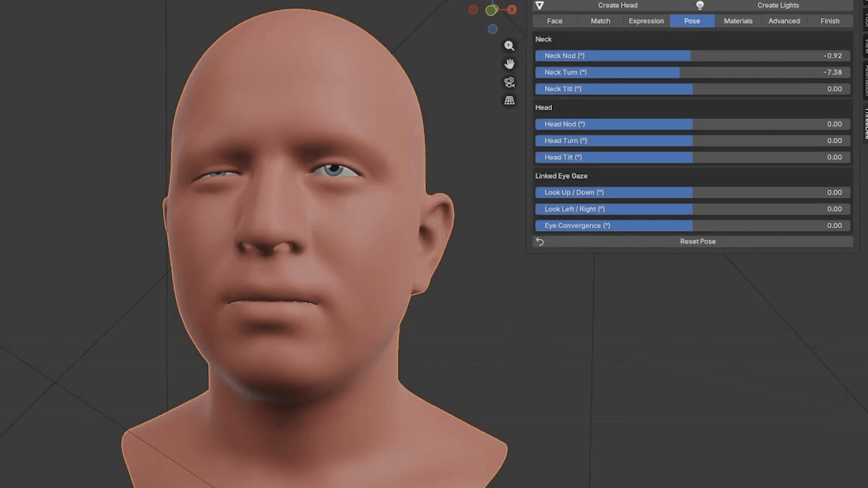Viewport: 868px width, 488px height.
Task: Adjust the Neck Turn slider
Action: coord(693,72)
